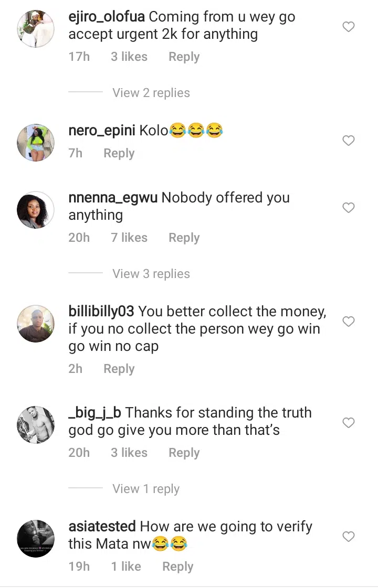The image size is (378, 588).
Task: Reply to nero_epini's comment
Action: tap(119, 153)
